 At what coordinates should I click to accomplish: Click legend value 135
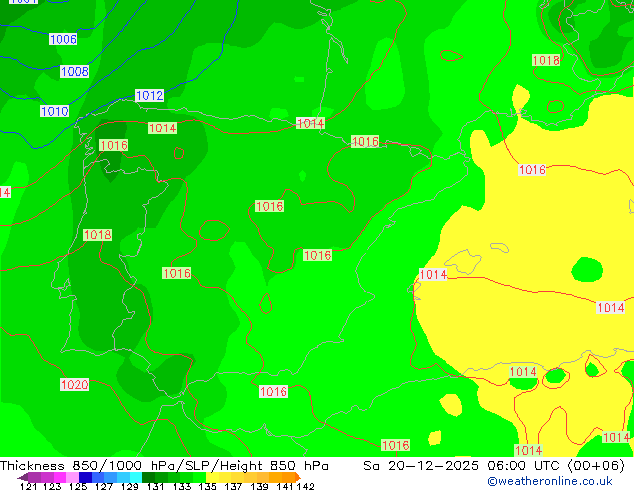207,486
